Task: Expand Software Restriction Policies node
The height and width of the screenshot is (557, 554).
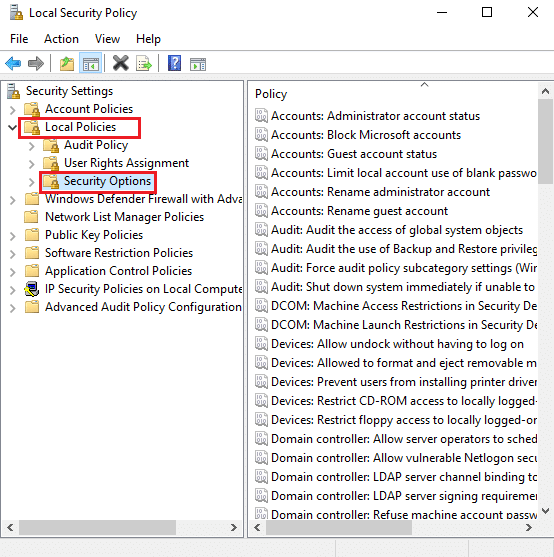Action: pos(12,254)
